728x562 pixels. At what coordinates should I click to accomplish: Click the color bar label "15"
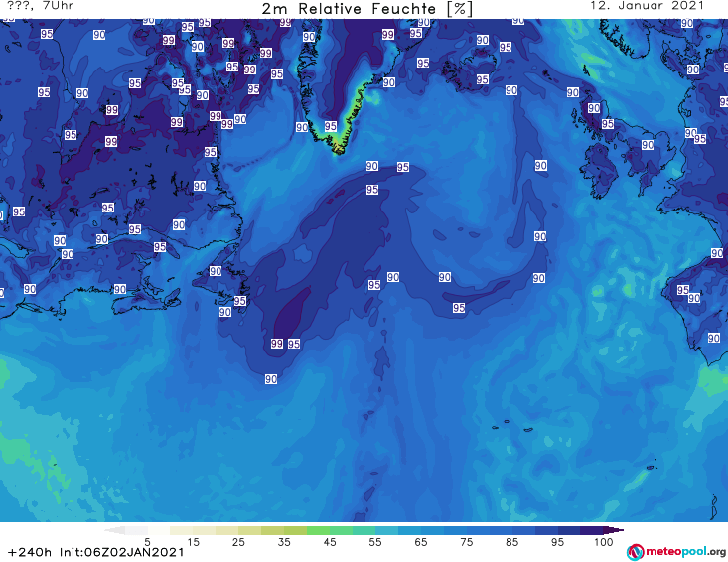[x=193, y=542]
